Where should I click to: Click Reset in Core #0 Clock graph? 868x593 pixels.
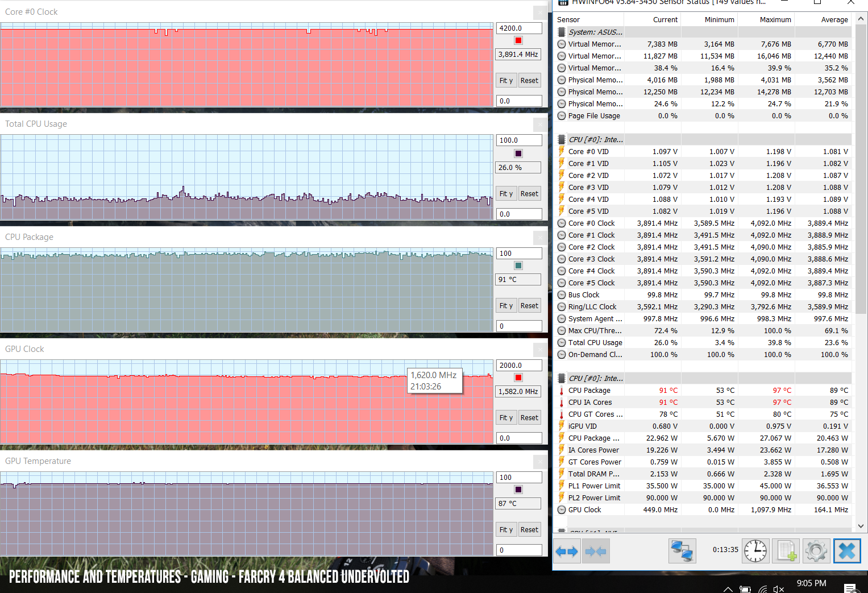529,81
